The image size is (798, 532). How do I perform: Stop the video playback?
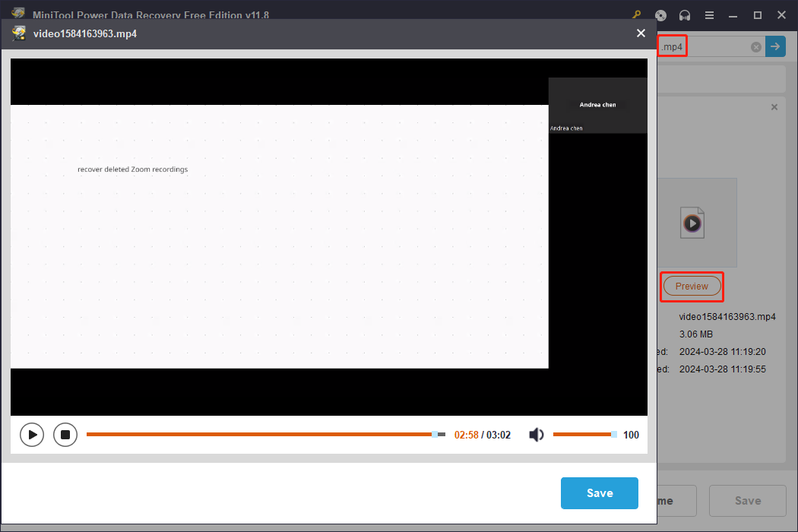pos(65,435)
